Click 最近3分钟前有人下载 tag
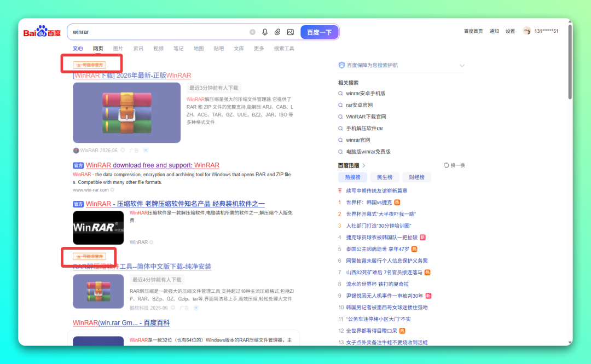 [x=214, y=88]
